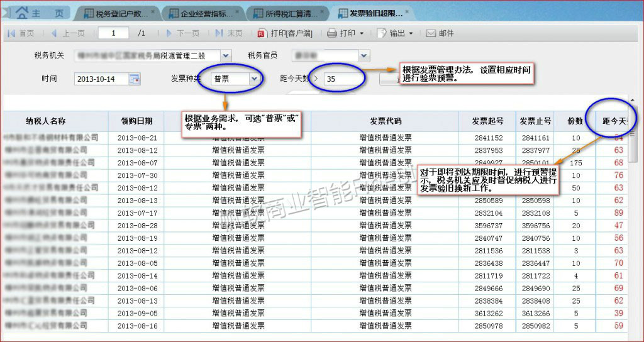Click the 打印 printer icon
644x342 pixels.
click(x=332, y=33)
